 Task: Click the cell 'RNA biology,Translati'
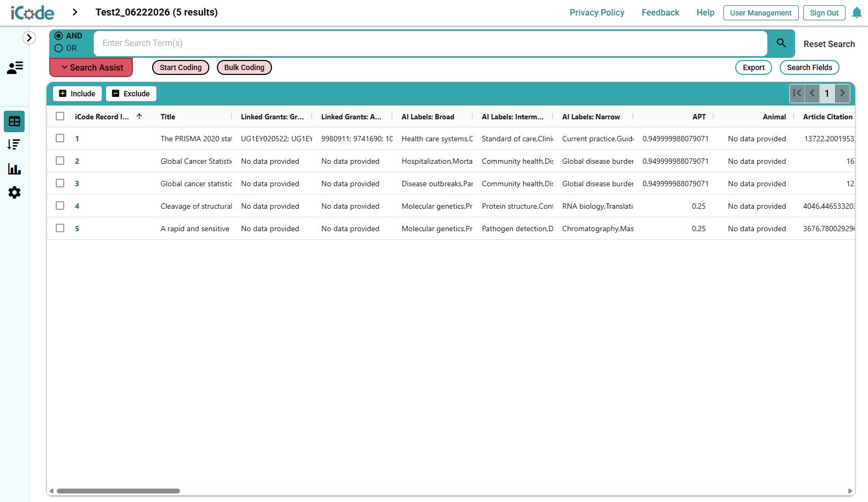[x=598, y=206]
